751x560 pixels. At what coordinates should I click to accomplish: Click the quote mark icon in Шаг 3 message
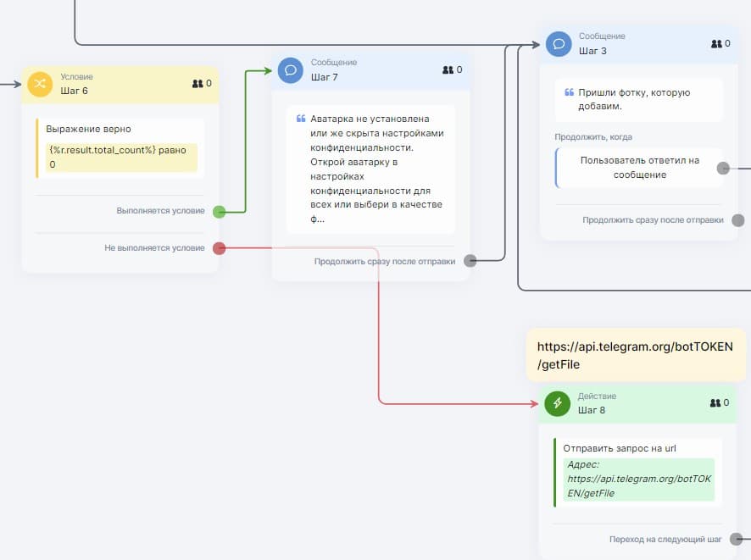[x=569, y=92]
